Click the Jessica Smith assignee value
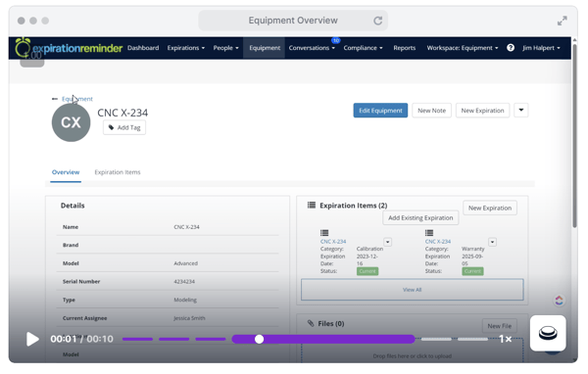This screenshot has width=588, height=374. (189, 318)
